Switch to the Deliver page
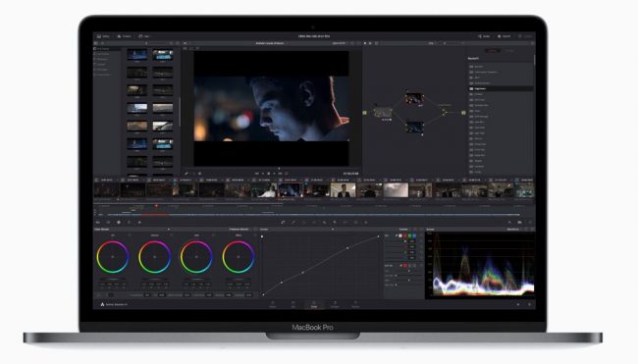The image size is (638, 364). 355,304
